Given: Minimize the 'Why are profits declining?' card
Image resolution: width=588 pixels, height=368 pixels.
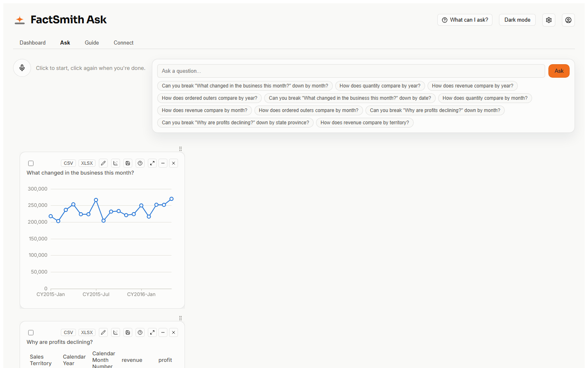Looking at the screenshot, I should (x=163, y=332).
